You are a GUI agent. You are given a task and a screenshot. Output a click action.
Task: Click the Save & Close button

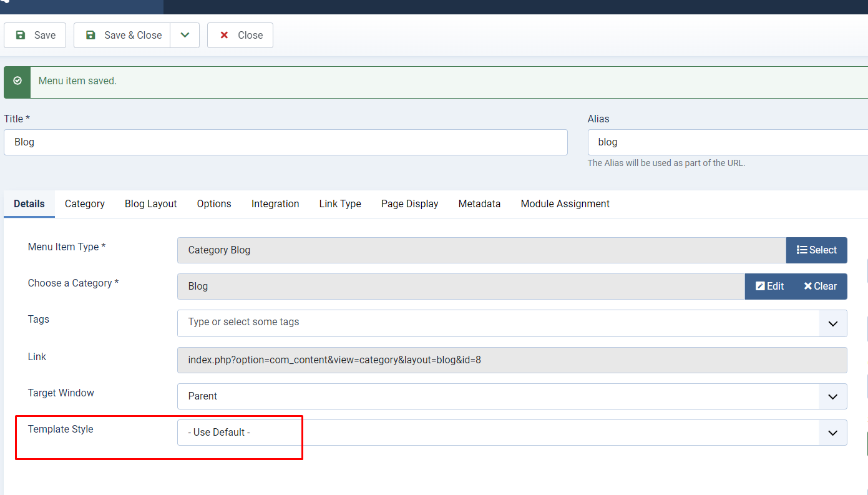[x=122, y=36]
